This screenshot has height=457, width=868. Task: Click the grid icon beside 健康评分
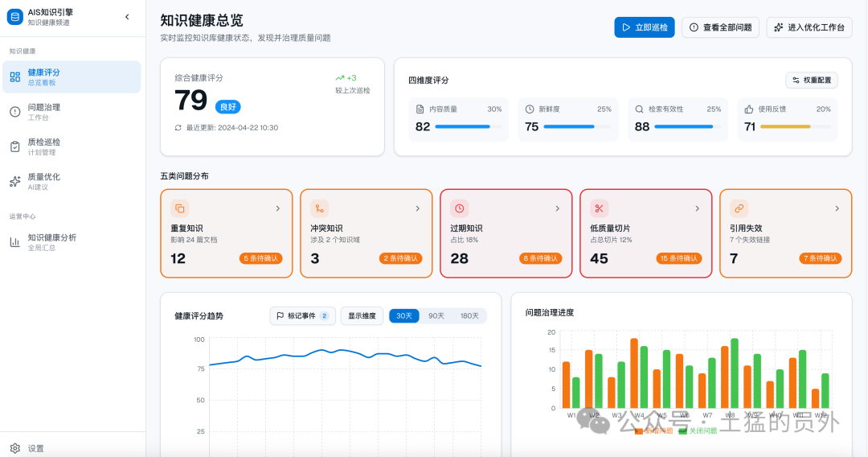coord(15,77)
